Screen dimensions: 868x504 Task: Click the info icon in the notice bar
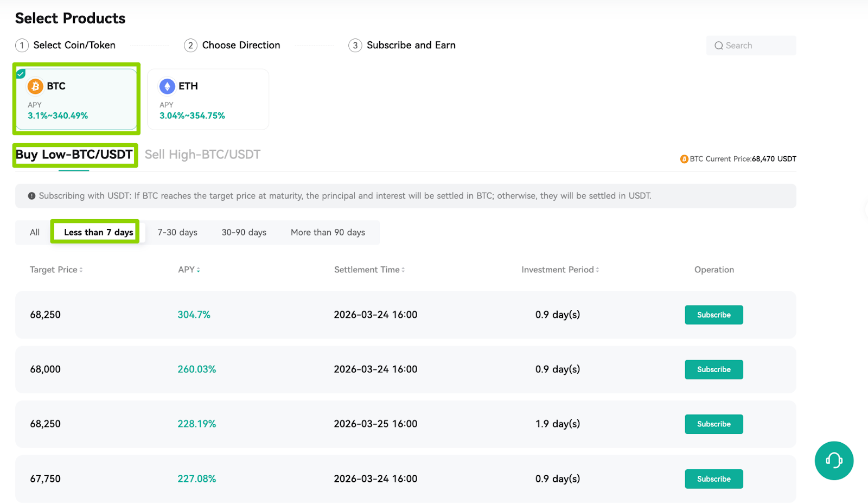click(x=32, y=196)
